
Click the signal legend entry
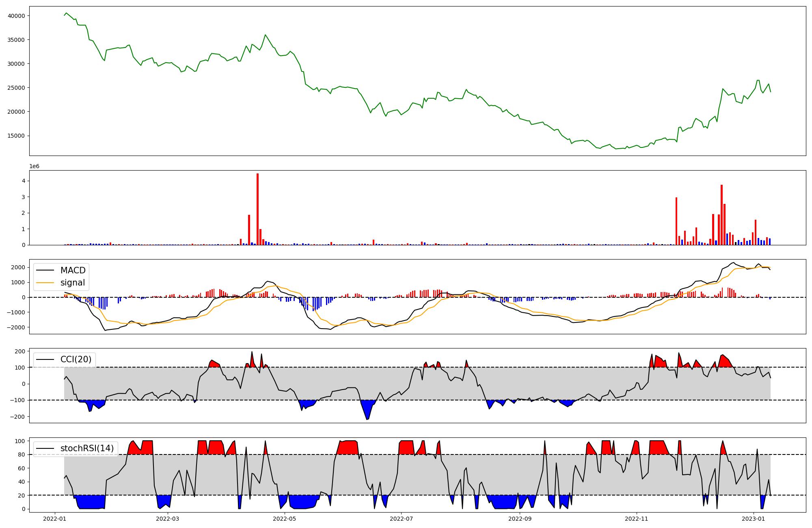pyautogui.click(x=73, y=283)
